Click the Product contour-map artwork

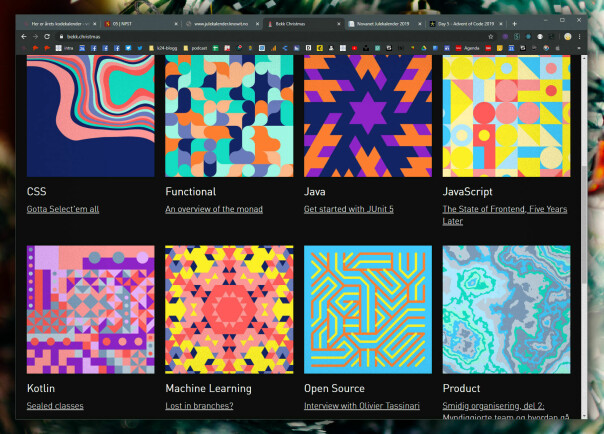(x=507, y=310)
